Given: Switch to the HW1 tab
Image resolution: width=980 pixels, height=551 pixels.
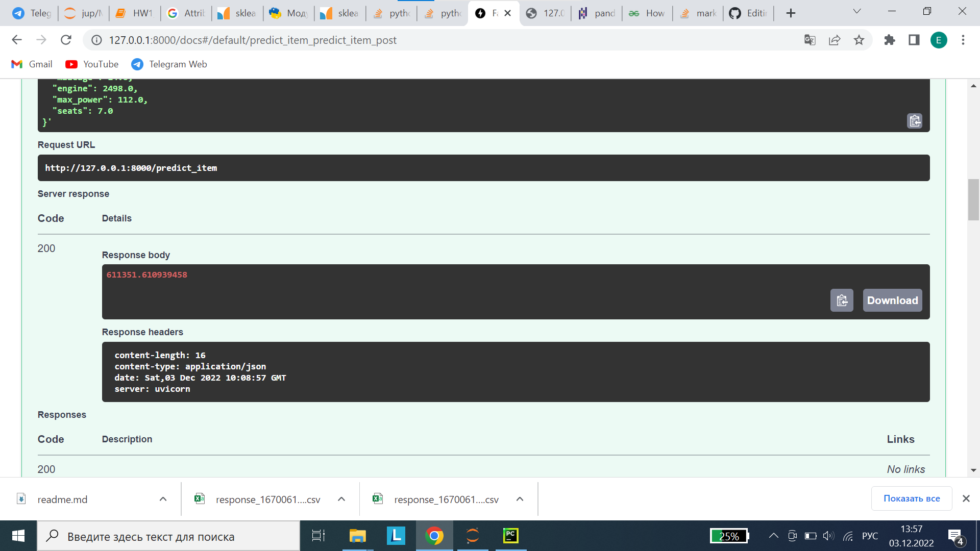Looking at the screenshot, I should pyautogui.click(x=135, y=13).
